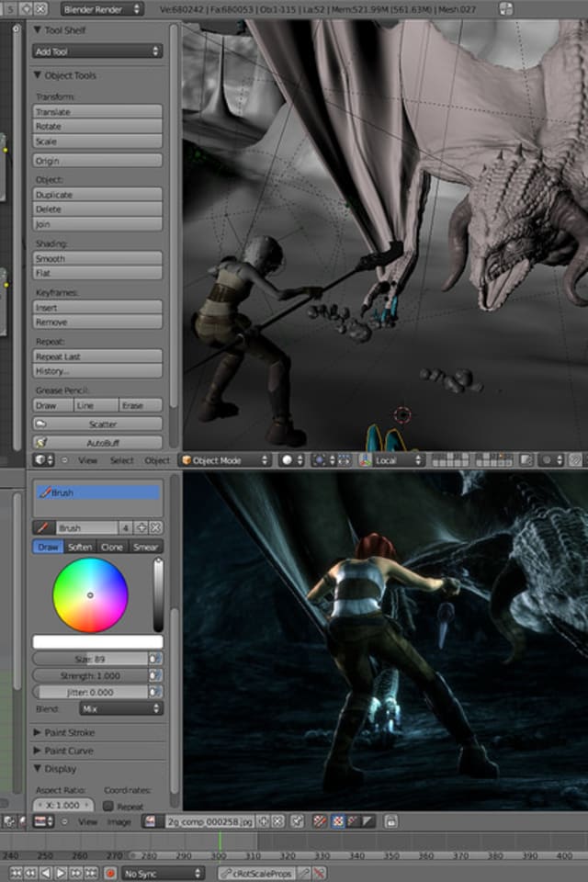Click the Translate button
The image size is (588, 882).
click(x=97, y=111)
